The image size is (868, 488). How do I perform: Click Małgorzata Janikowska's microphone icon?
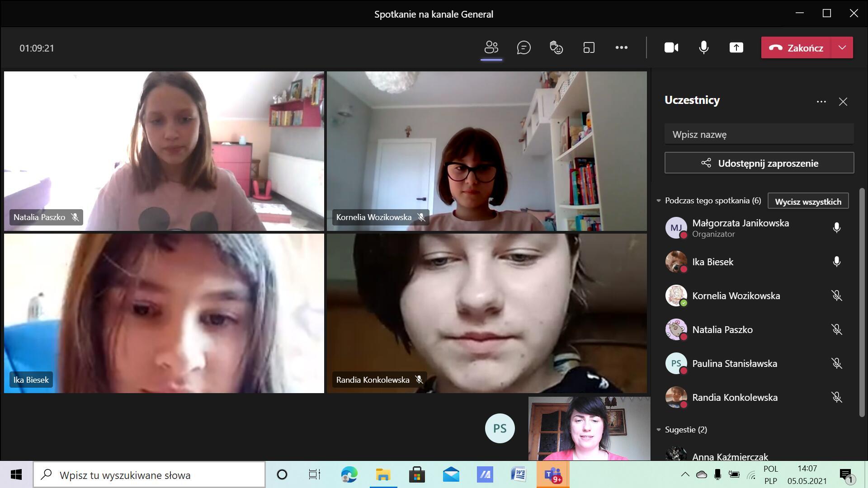tap(837, 228)
